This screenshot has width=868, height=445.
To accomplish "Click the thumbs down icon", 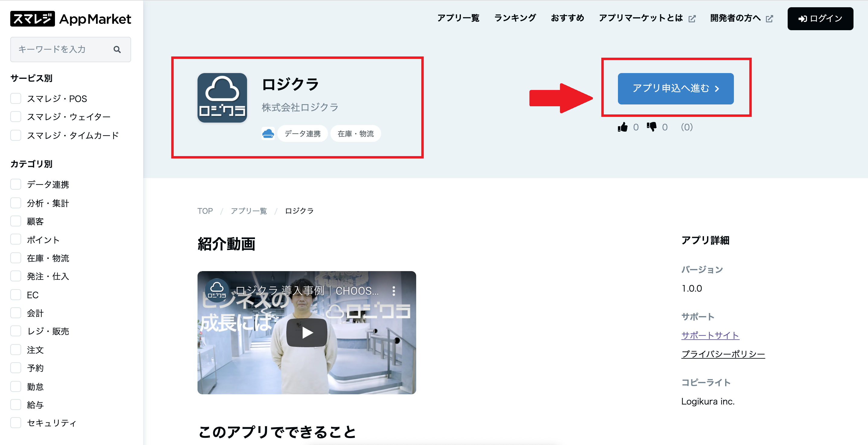I will [651, 127].
